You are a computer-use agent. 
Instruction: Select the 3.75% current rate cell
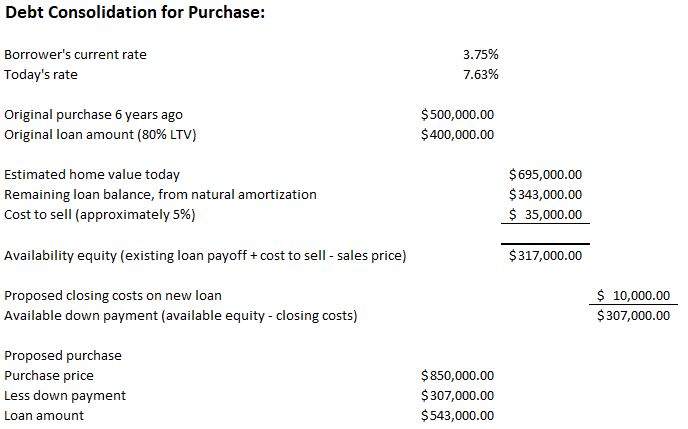[481, 54]
